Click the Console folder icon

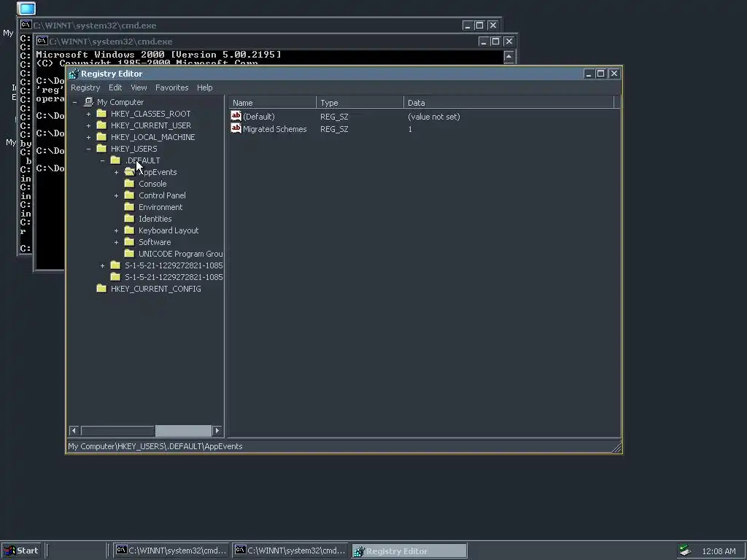pyautogui.click(x=129, y=183)
